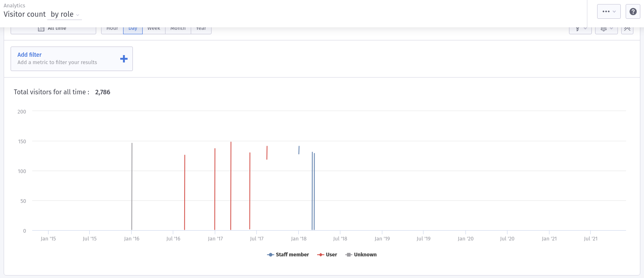Open the pin options button
The width and height of the screenshot is (644, 278).
[x=577, y=29]
